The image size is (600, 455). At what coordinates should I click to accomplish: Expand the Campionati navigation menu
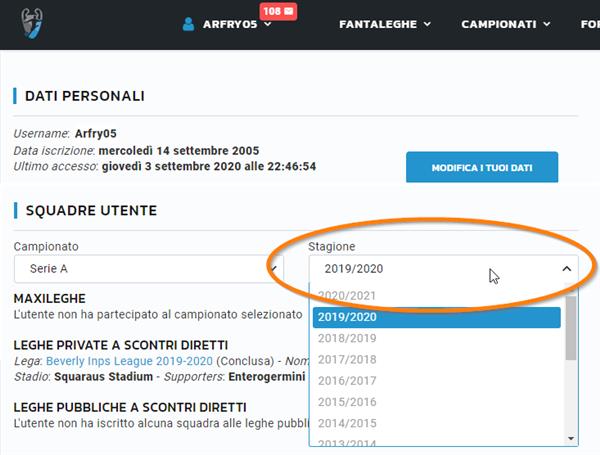[506, 24]
